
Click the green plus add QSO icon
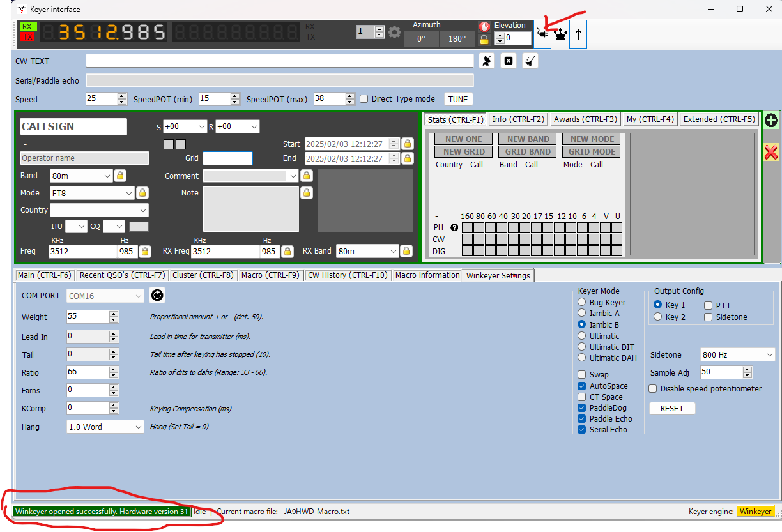coord(771,120)
